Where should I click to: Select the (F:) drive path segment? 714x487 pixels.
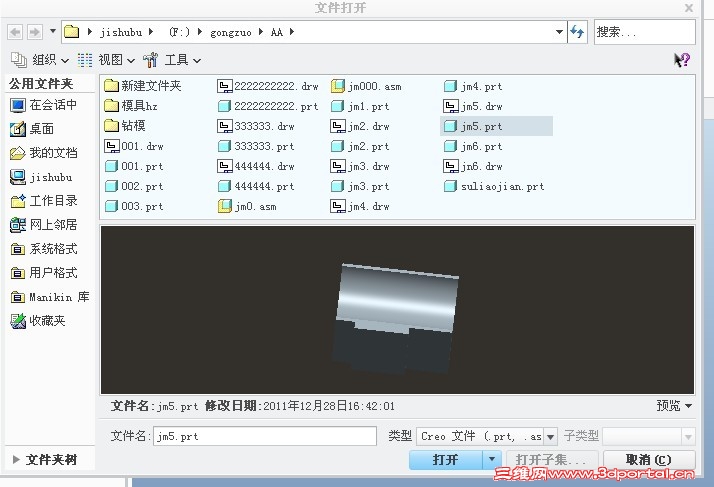coord(179,32)
